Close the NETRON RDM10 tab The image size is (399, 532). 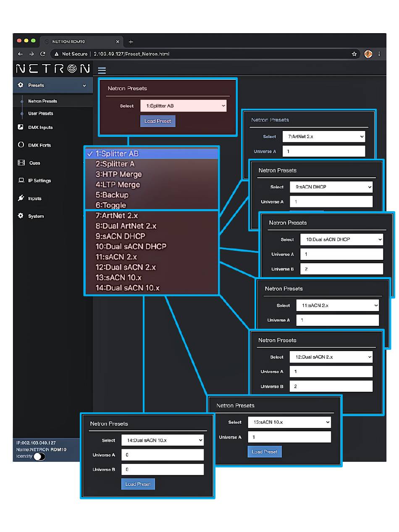coord(118,42)
